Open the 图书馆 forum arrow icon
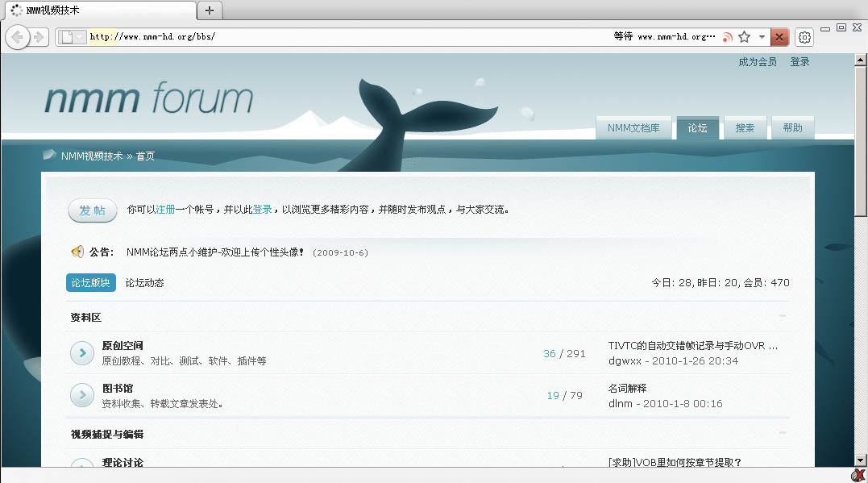Screen dimensions: 868x483 pos(82,395)
